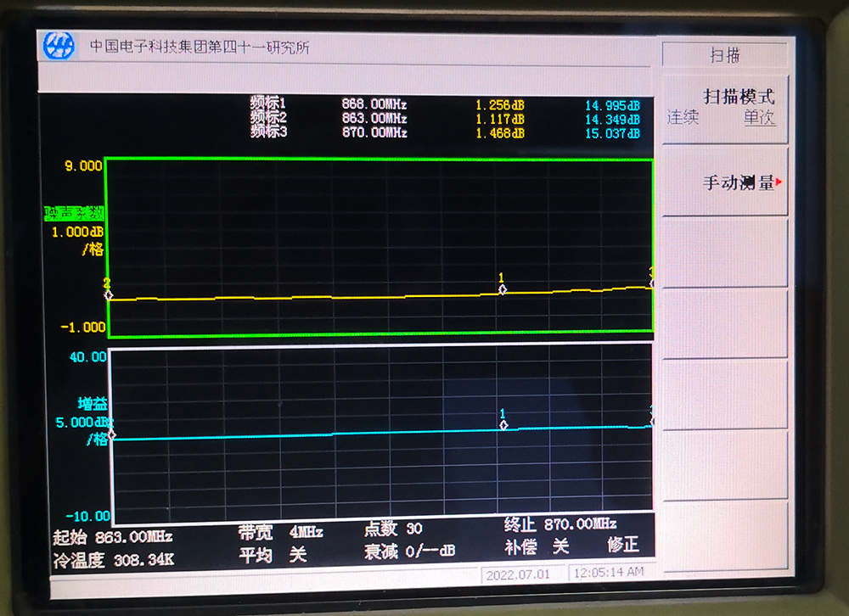The image size is (849, 616).
Task: Select the 频标3 870.00MHz readout row
Action: tap(445, 133)
